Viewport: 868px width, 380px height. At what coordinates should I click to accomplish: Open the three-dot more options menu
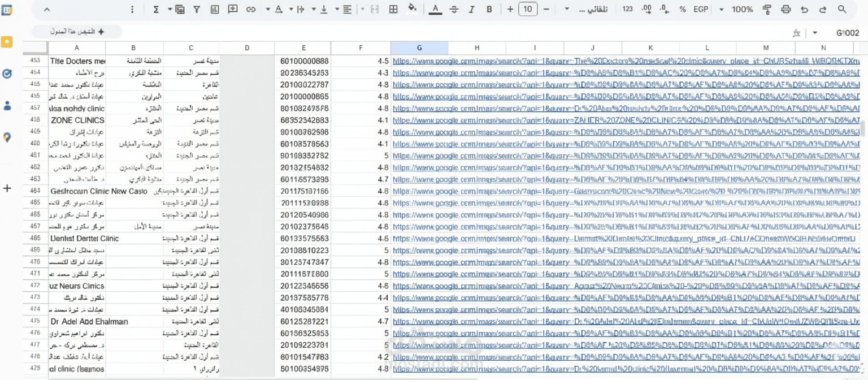click(132, 10)
